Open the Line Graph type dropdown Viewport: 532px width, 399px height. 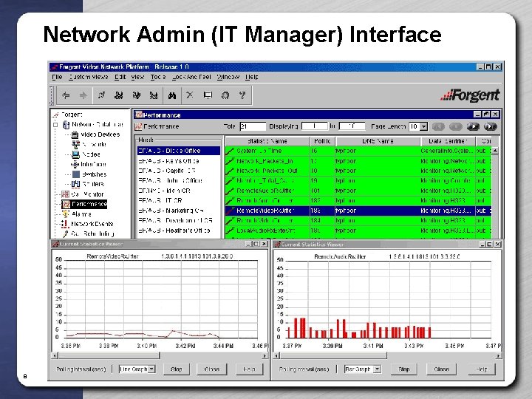[x=151, y=369]
